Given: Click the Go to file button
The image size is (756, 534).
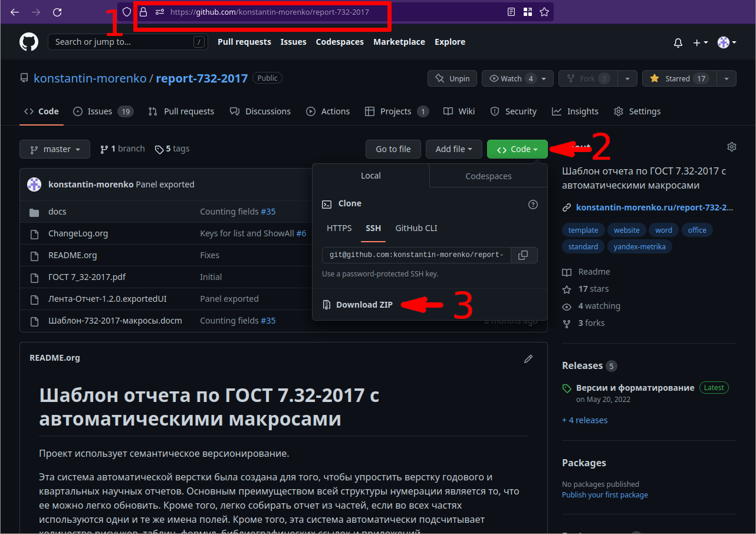Looking at the screenshot, I should pos(393,149).
